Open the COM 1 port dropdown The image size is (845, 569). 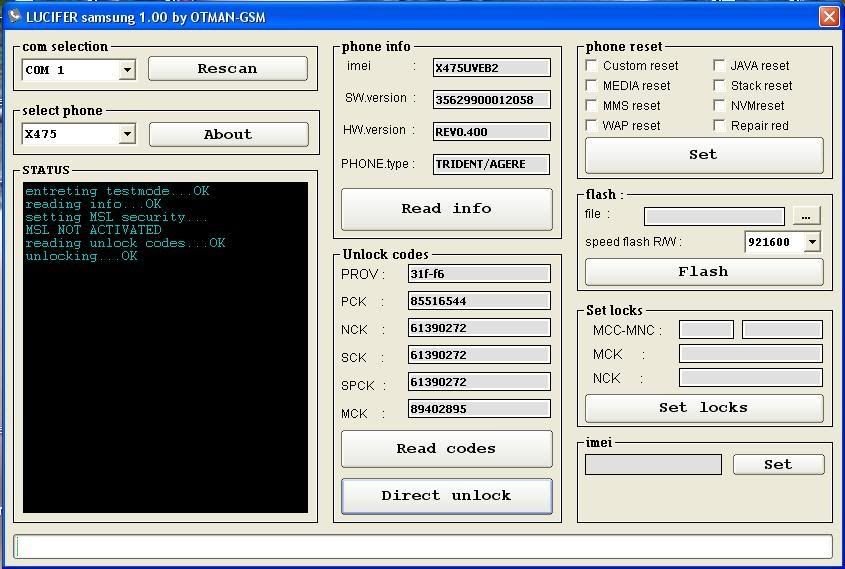(x=127, y=70)
